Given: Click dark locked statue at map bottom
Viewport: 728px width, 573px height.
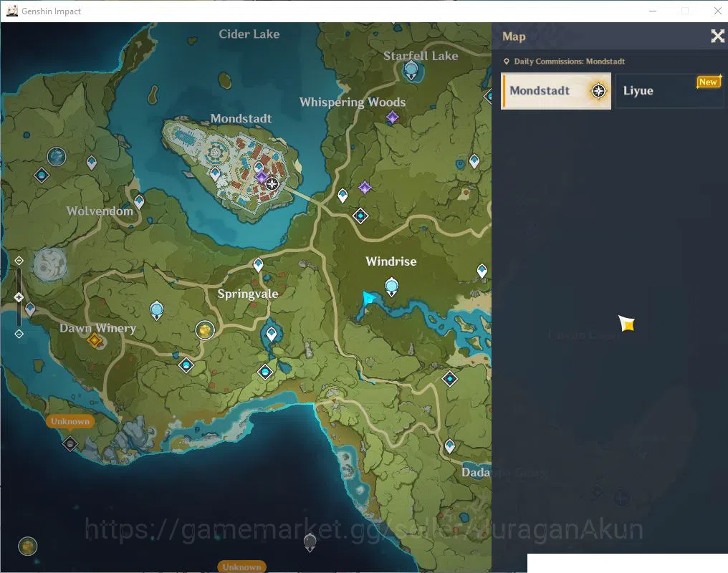Looking at the screenshot, I should click(310, 542).
